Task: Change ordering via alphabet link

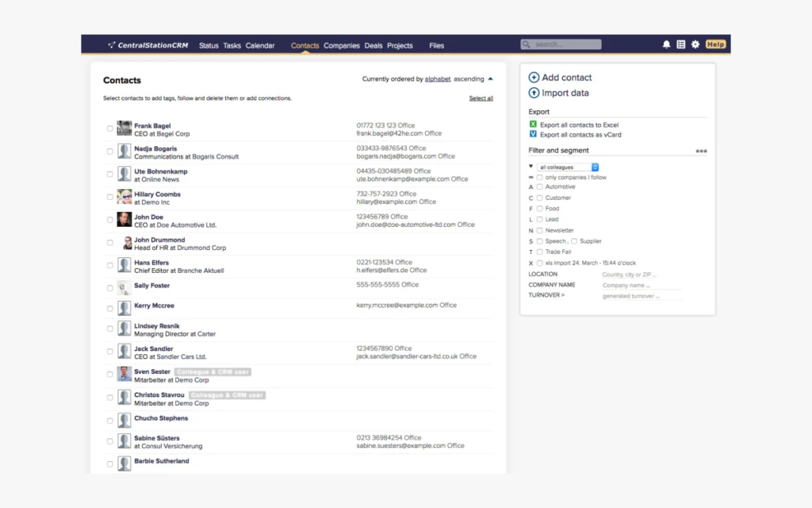Action: [x=438, y=79]
